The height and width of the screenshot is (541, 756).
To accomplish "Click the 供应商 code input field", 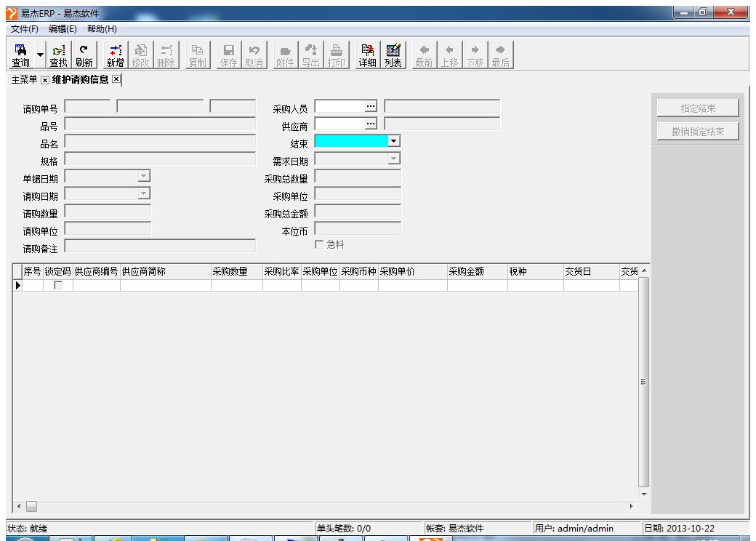I will (339, 124).
